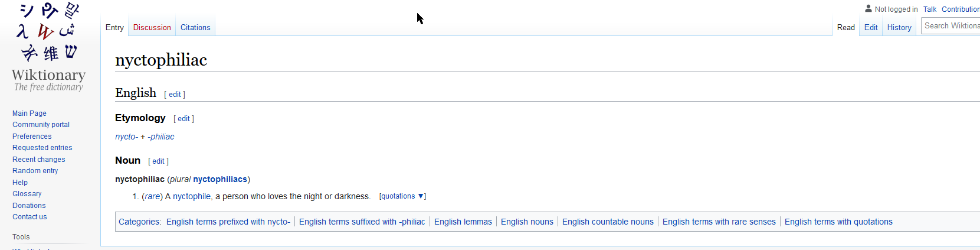Switch to the History tab
The width and height of the screenshot is (980, 250).
[x=899, y=27]
